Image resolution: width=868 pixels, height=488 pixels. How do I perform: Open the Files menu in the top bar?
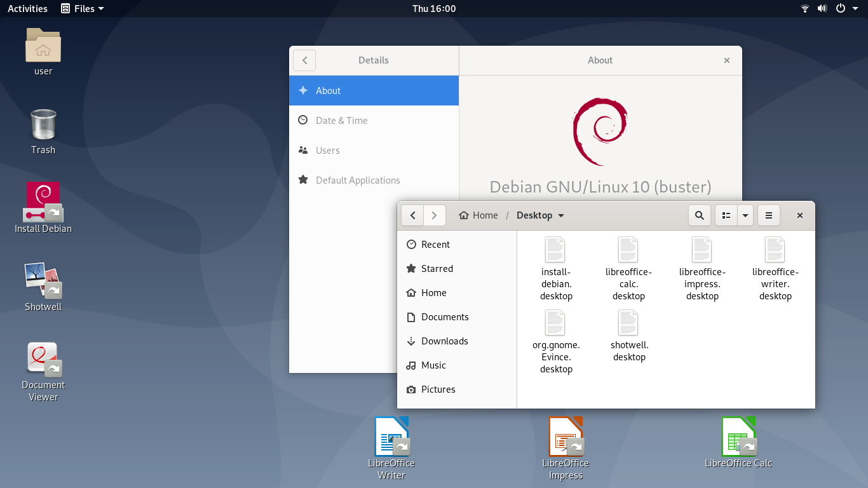coord(82,8)
